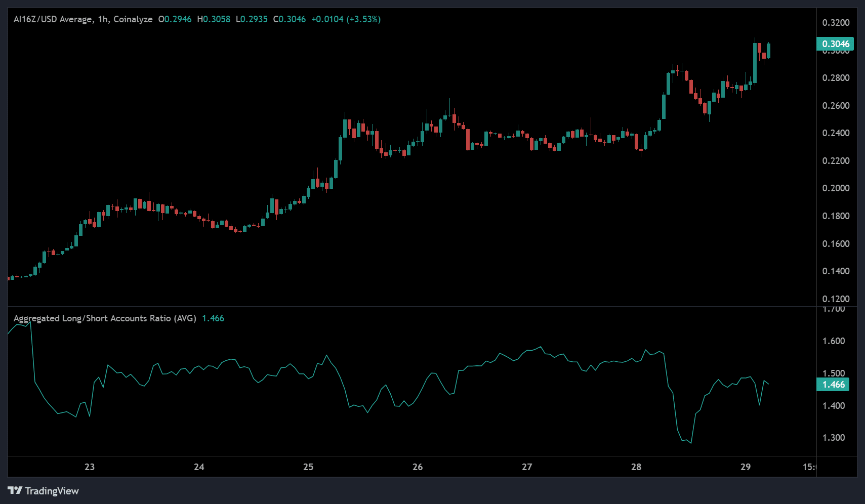Click the 0.2800 price axis label

tap(836, 78)
